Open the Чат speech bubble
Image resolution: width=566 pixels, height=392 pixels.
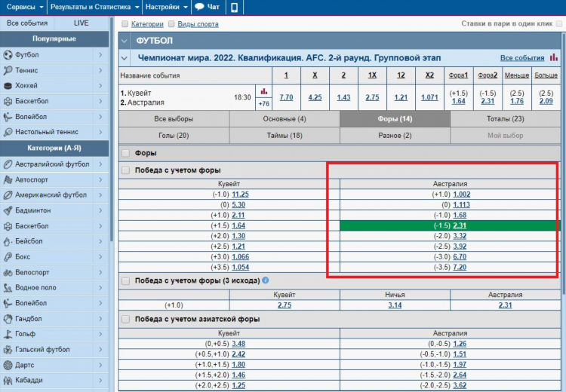tap(199, 7)
